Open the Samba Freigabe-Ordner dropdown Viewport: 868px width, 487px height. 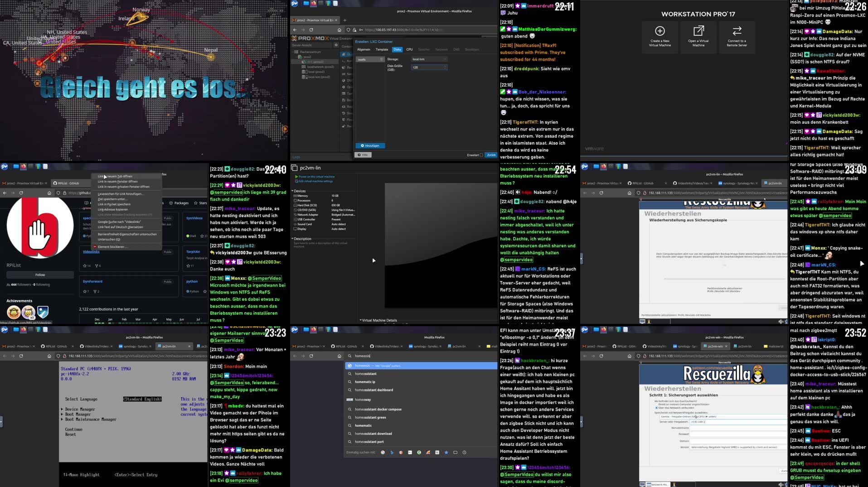pyautogui.click(x=723, y=417)
